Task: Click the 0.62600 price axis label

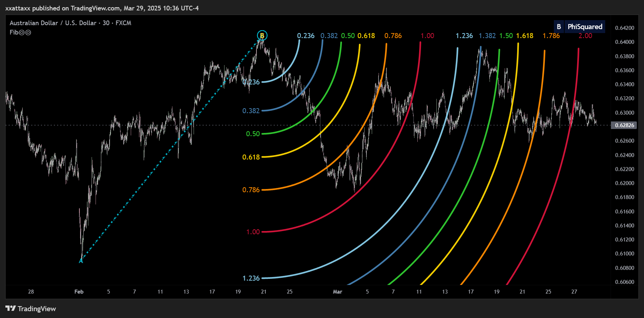Action: [x=625, y=141]
